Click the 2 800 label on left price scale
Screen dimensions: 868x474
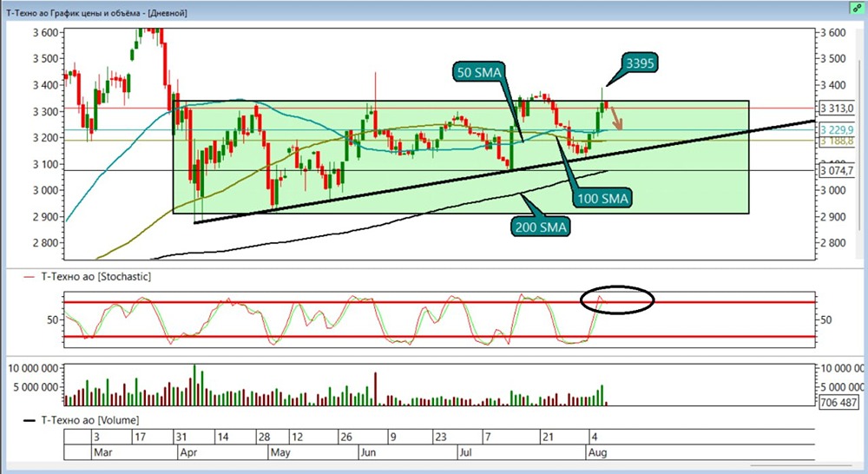[x=45, y=242]
